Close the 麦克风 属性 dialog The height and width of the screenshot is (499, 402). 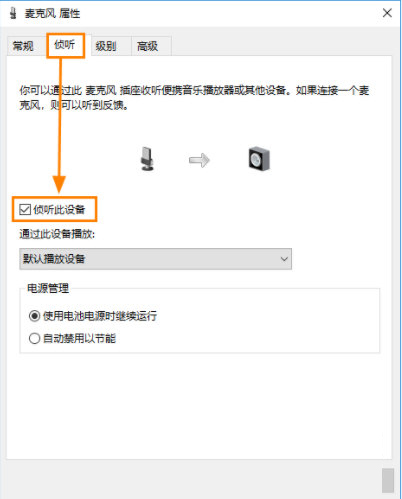click(x=387, y=13)
